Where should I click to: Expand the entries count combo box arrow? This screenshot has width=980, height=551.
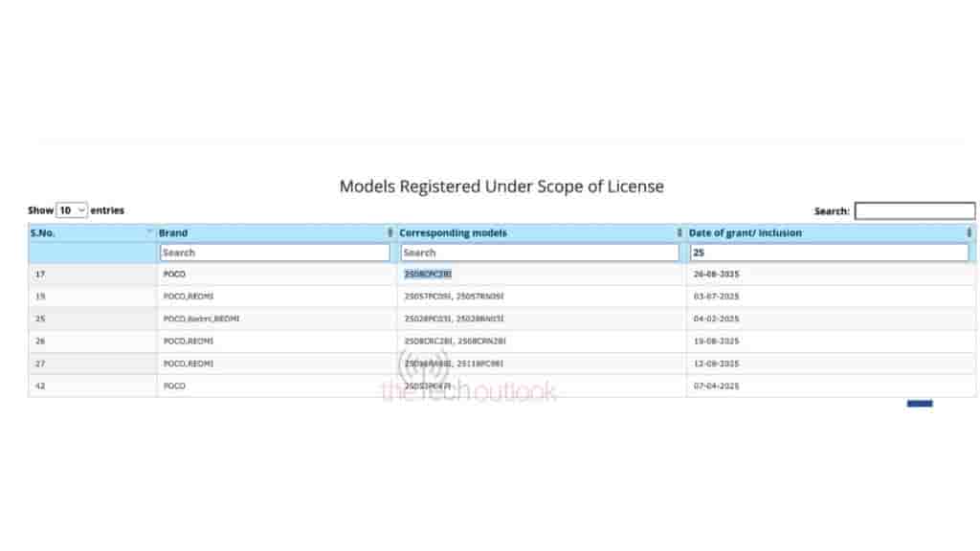click(x=81, y=209)
